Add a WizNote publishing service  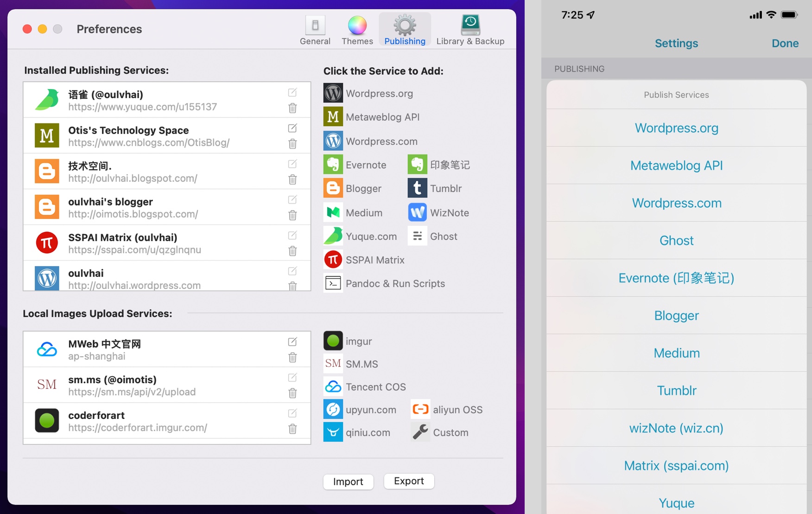[x=438, y=212]
